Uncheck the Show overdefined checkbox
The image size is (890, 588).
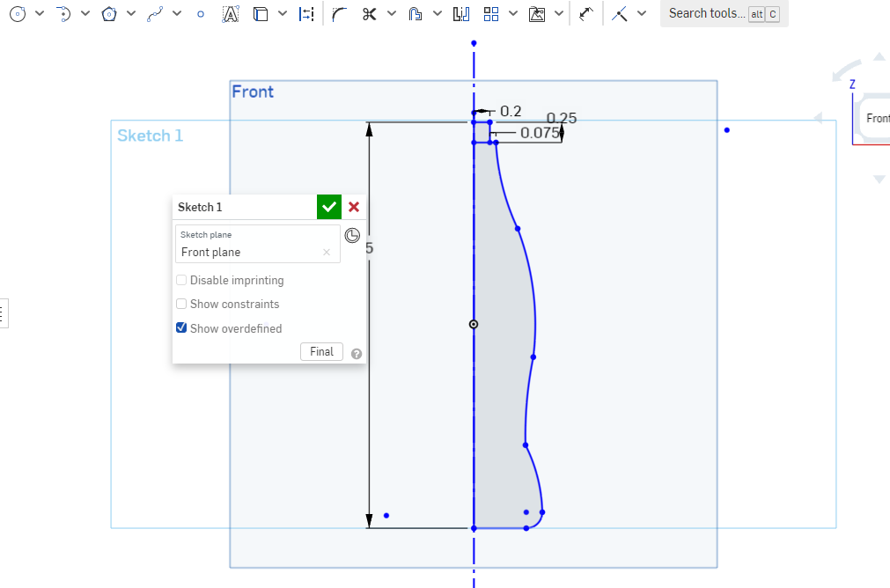[x=181, y=327]
